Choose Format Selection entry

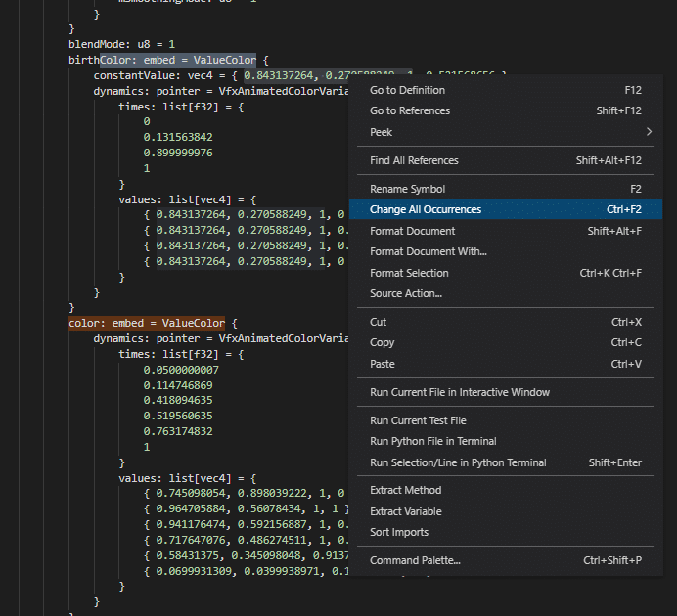pos(409,273)
